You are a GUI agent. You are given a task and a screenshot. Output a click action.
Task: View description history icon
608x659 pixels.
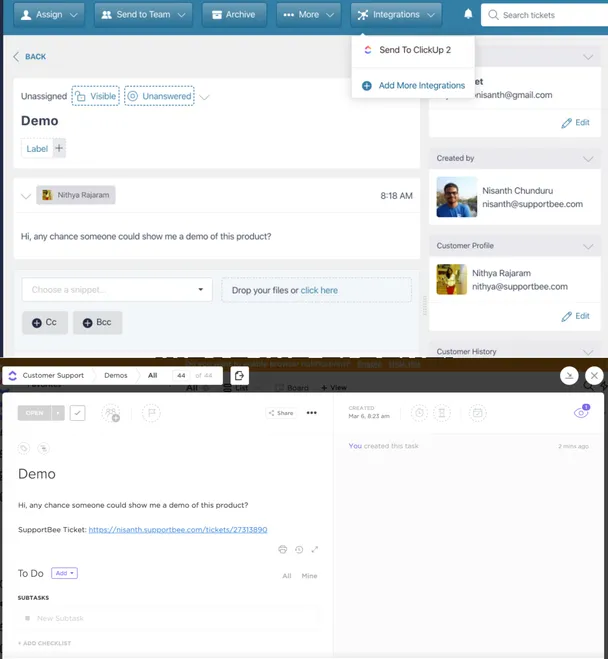click(x=299, y=550)
